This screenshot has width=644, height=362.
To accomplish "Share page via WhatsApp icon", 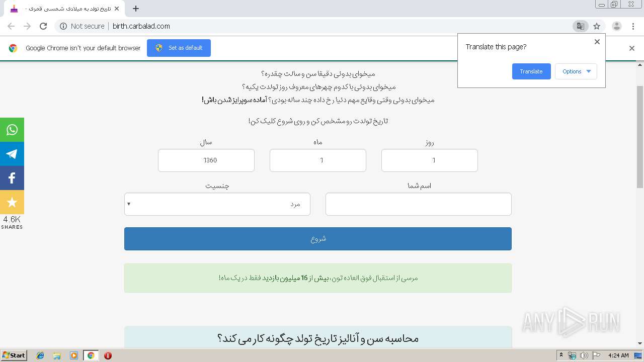I will pyautogui.click(x=12, y=130).
